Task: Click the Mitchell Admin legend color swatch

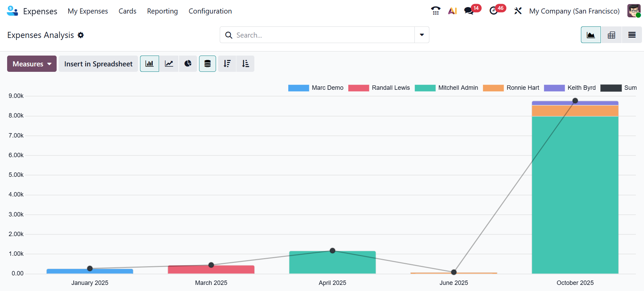Action: click(x=425, y=88)
